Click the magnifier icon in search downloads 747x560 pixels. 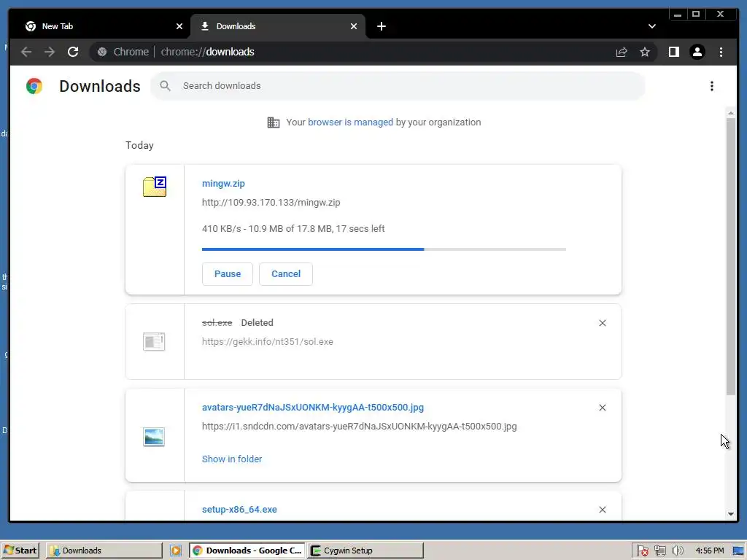pyautogui.click(x=166, y=86)
